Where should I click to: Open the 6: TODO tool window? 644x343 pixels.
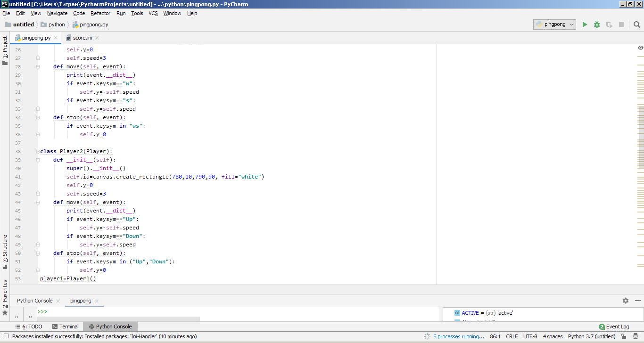(29, 327)
